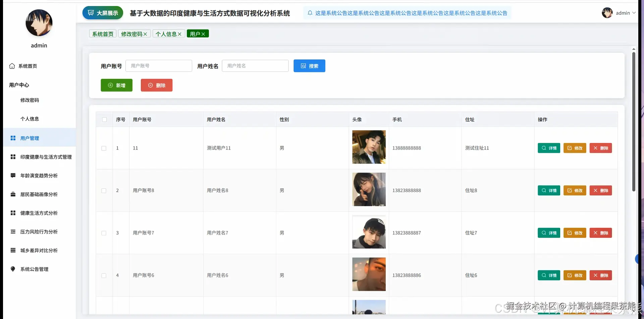Screen dimensions: 644x319
Task: Click the table icon beside 城乡差异对比分析
Action: (x=13, y=250)
